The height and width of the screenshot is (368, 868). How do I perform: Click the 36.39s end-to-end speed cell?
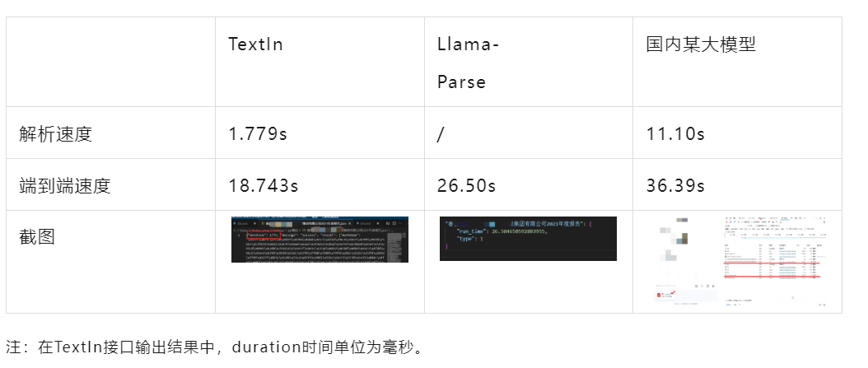pos(675,185)
